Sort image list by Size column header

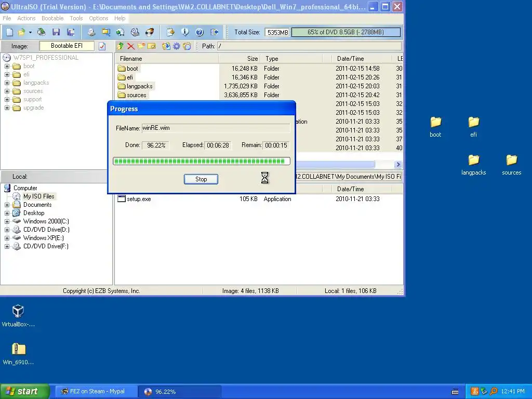(x=241, y=59)
